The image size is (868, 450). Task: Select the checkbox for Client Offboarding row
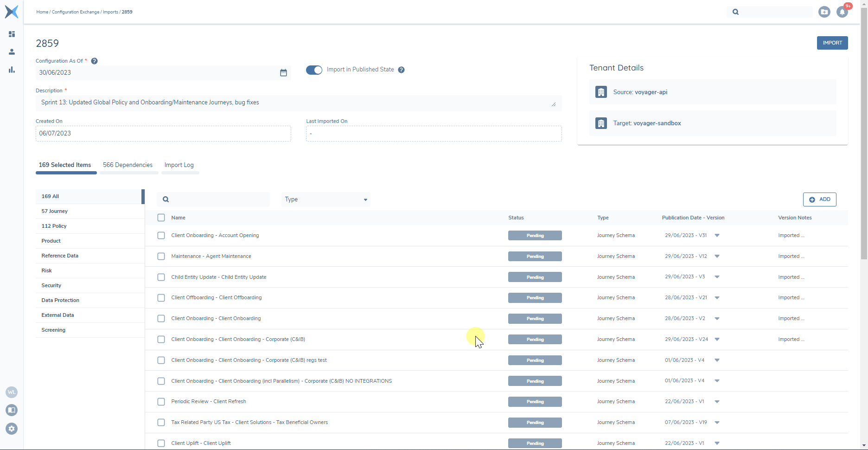161,298
